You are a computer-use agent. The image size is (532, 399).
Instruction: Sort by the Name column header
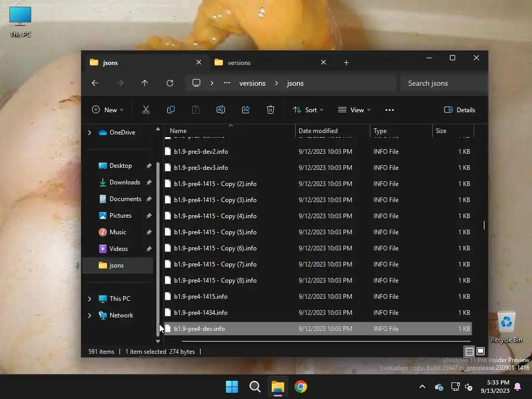click(x=229, y=130)
